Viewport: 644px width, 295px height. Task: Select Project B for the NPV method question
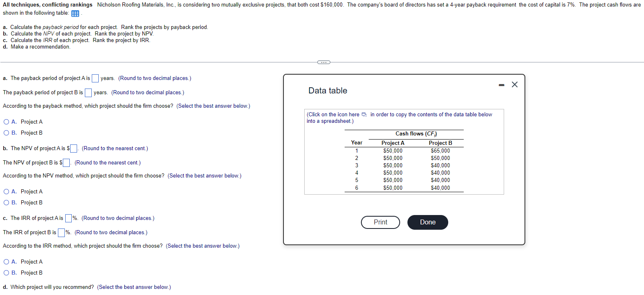7,203
